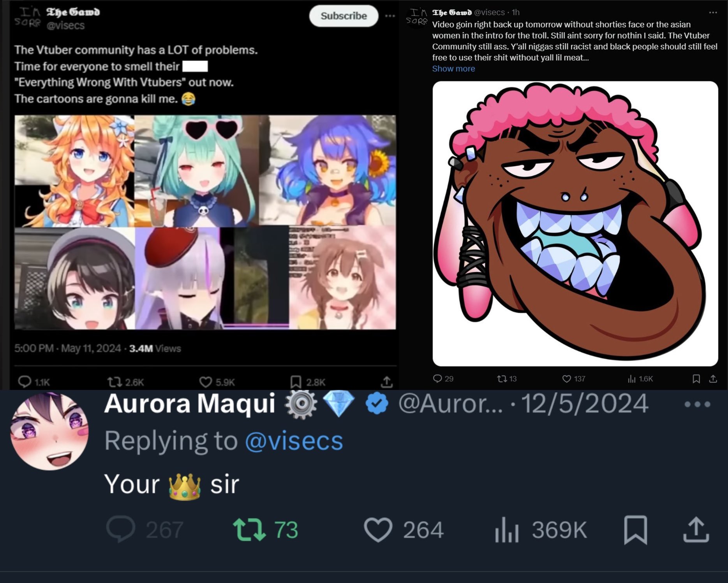The height and width of the screenshot is (583, 728).
Task: Retweet the main tweet showing 2.6K
Action: (x=126, y=382)
